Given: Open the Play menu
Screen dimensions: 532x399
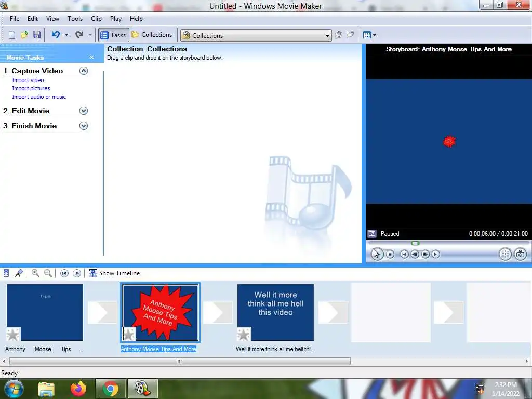Looking at the screenshot, I should tap(116, 19).
